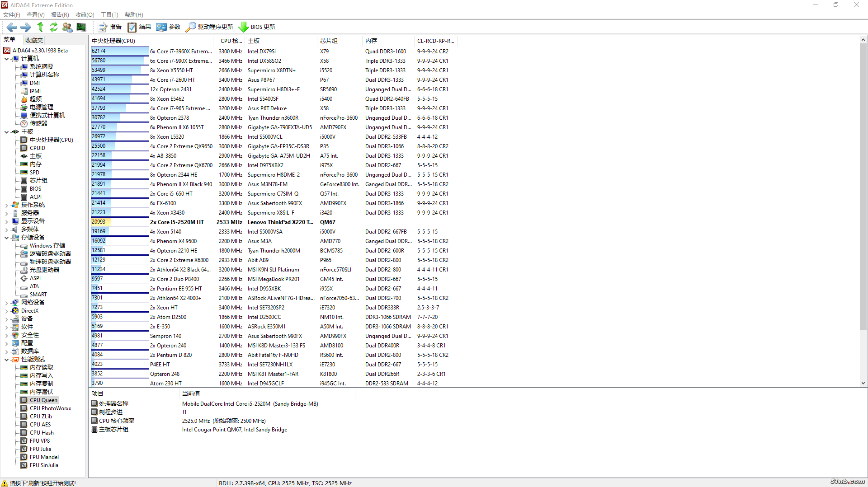The height and width of the screenshot is (487, 868).
Task: Open the BIOS 更新 toolbar button
Action: [x=257, y=27]
